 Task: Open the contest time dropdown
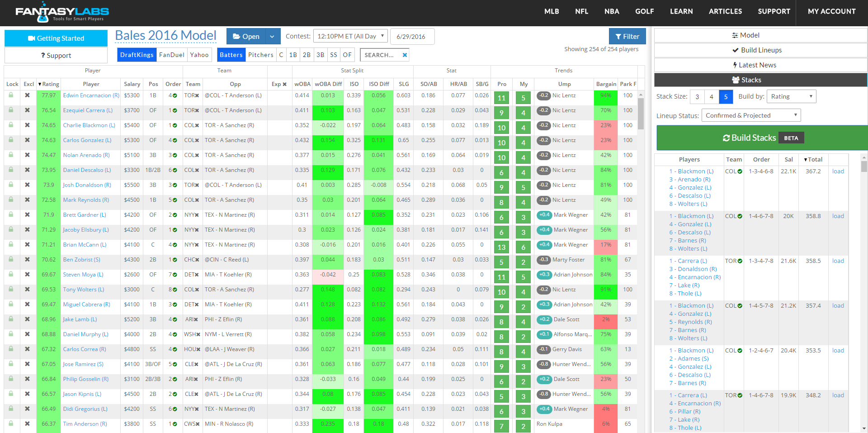[350, 36]
